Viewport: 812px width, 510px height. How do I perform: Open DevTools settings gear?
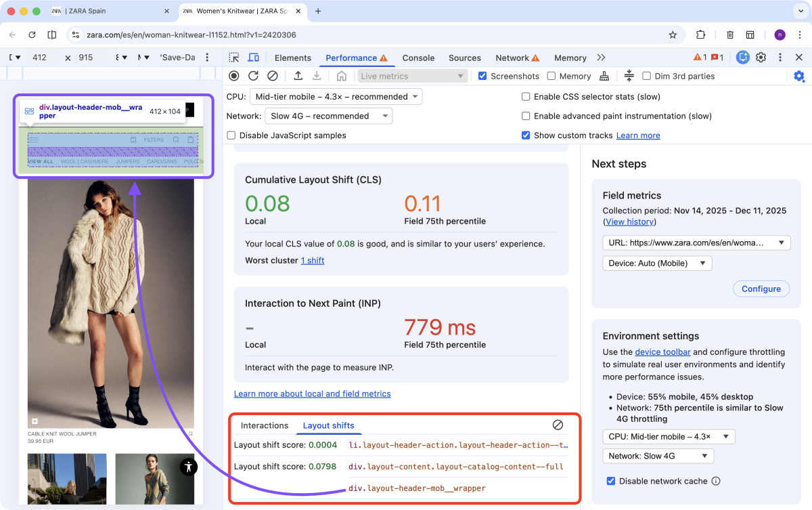799,77
